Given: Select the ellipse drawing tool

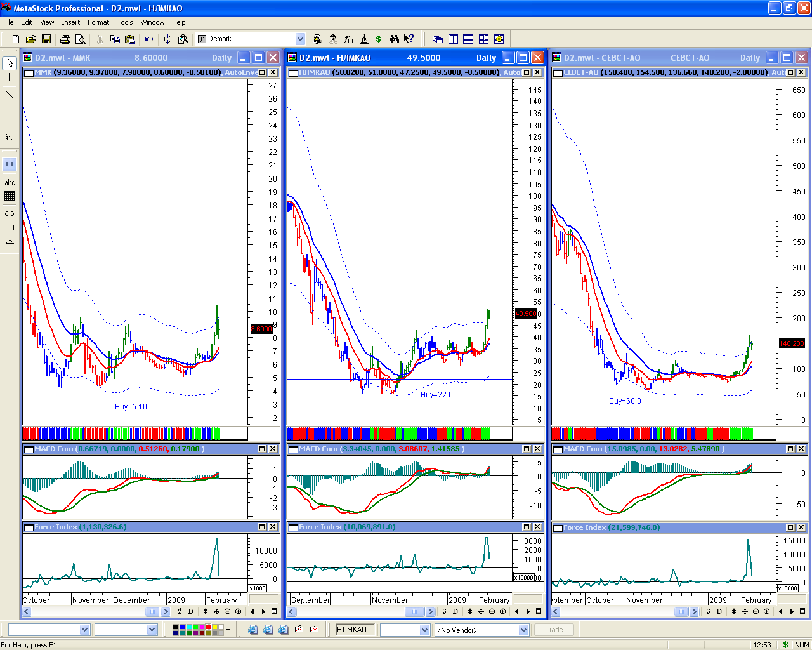Looking at the screenshot, I should (10, 213).
